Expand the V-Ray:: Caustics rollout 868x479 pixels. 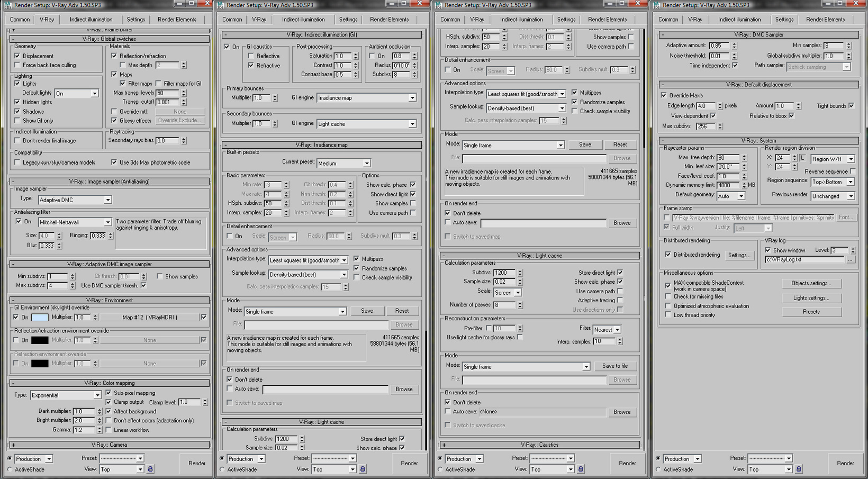[540, 445]
